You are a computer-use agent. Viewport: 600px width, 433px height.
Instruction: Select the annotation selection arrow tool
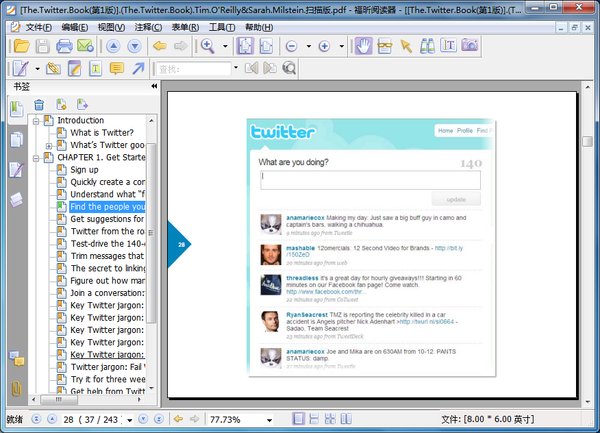coord(406,46)
